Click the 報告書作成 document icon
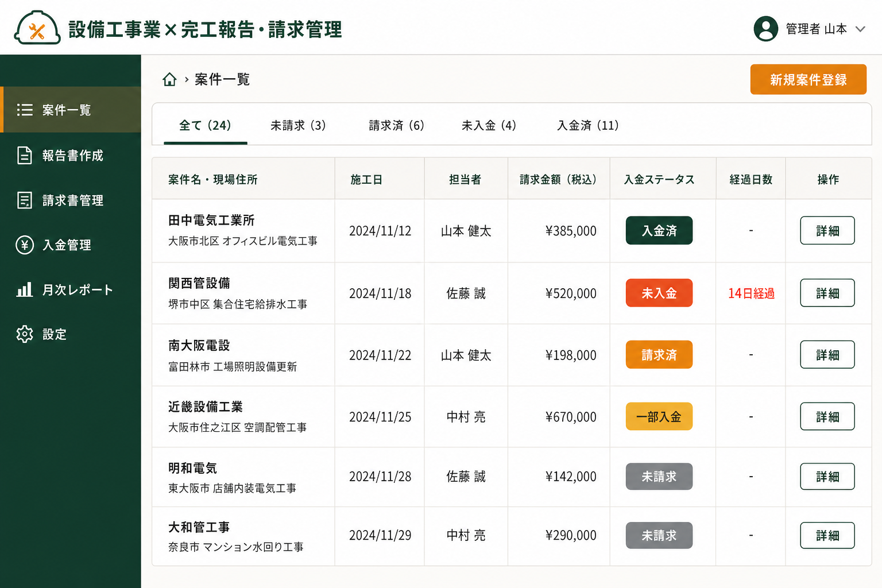This screenshot has width=882, height=588. pyautogui.click(x=25, y=156)
